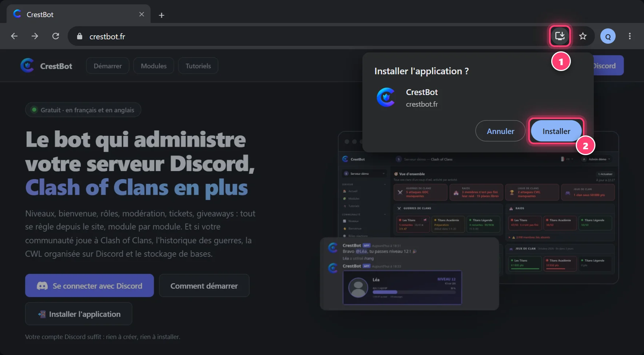Screen dimensions: 644x355
Task: Confirm with the Installer button
Action: (x=556, y=131)
